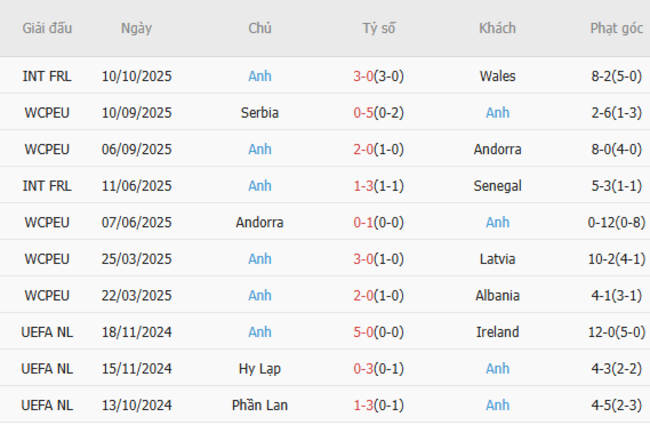
Task: Open the Hy Lạp team link
Action: coord(260,369)
